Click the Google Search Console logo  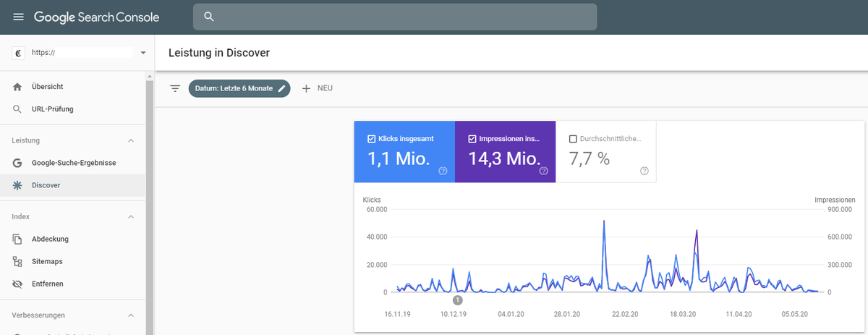[x=96, y=17]
